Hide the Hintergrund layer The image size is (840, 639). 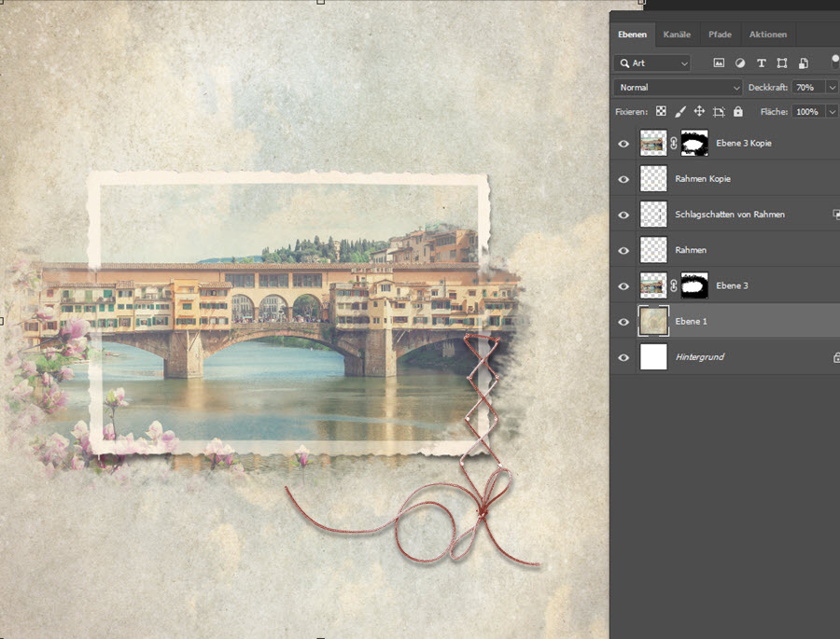click(x=623, y=357)
